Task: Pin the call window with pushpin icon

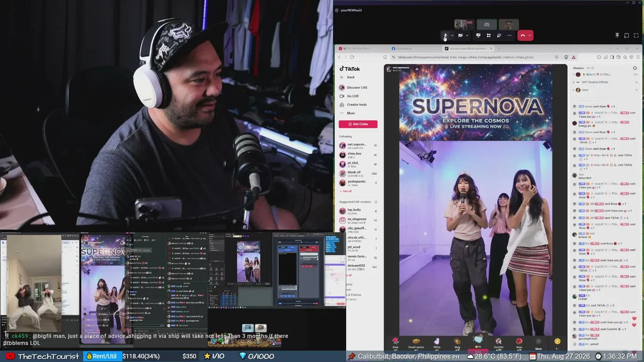Action: (x=617, y=36)
